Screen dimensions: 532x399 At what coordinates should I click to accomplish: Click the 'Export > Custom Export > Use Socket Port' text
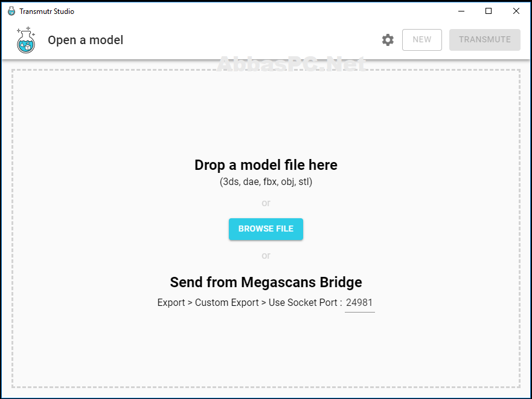pyautogui.click(x=250, y=302)
